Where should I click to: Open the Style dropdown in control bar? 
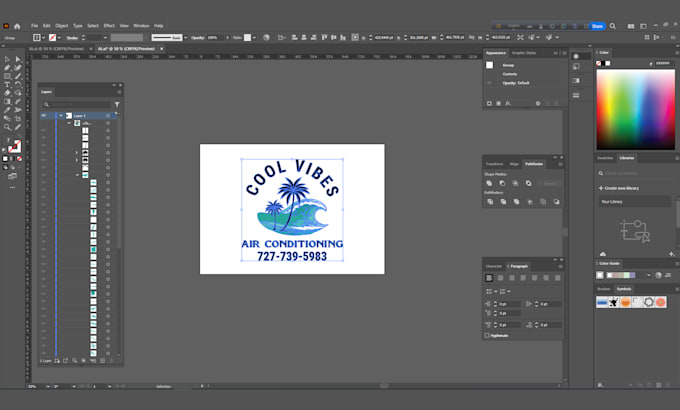(x=254, y=38)
